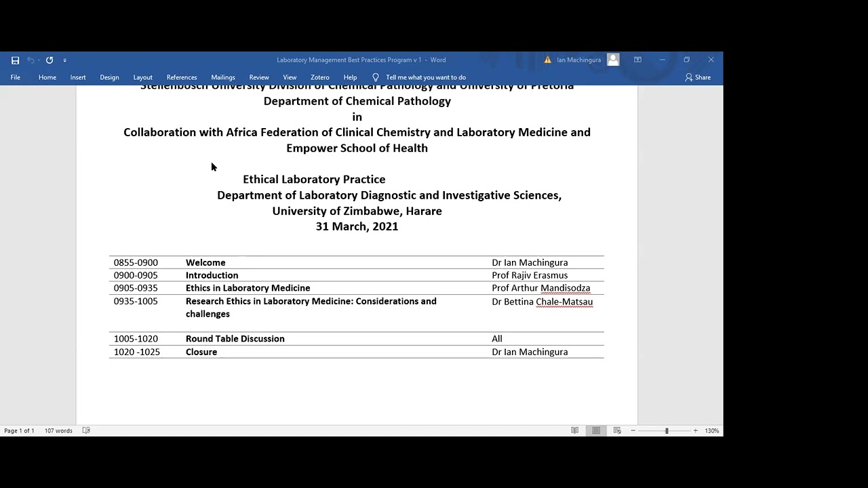868x488 pixels.
Task: Click 'University of Zimbabwe, Harare' line
Action: point(357,211)
